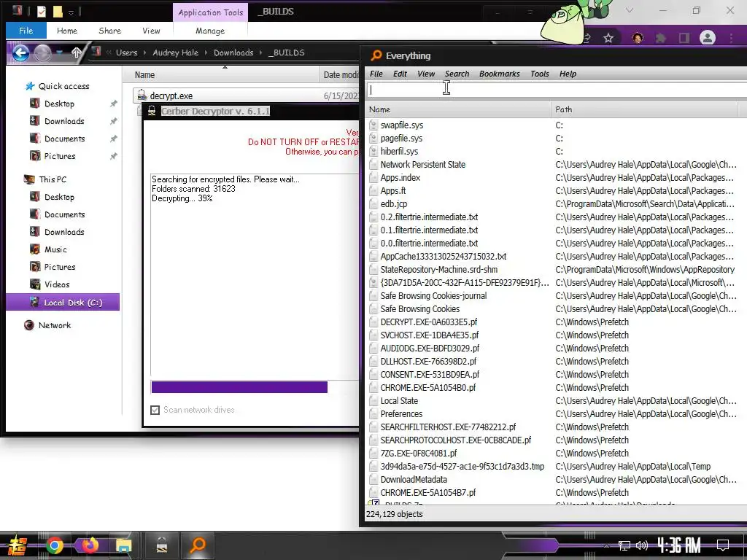Open the View ribbon tab in Explorer
The width and height of the screenshot is (747, 560).
[151, 31]
